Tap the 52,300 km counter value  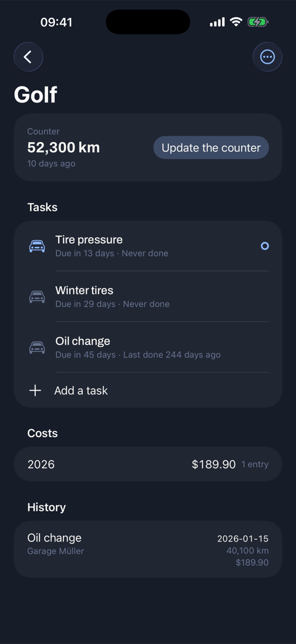point(64,148)
